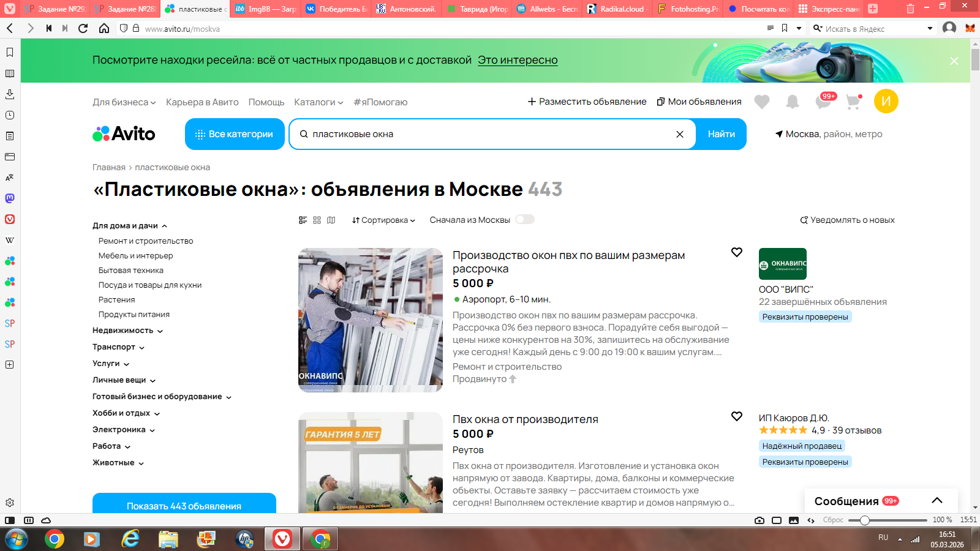Open the Wikipedia web panel
Image resolution: width=980 pixels, height=551 pixels.
pyautogui.click(x=10, y=240)
